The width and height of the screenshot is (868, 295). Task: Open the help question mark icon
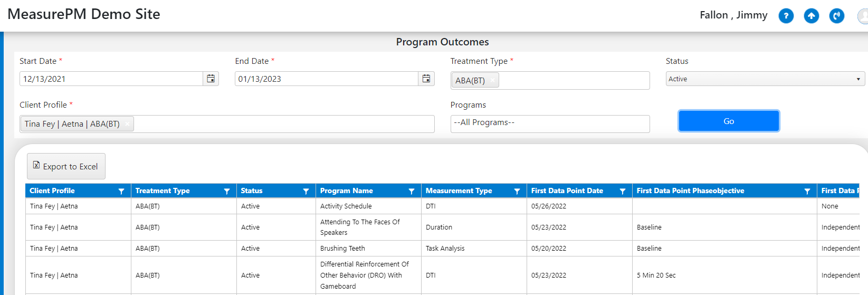[x=786, y=16]
